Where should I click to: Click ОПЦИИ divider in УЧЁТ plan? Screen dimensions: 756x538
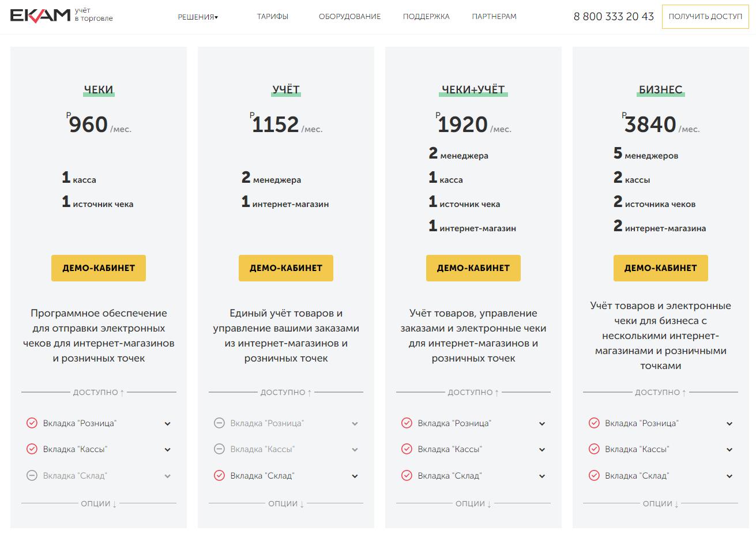click(x=286, y=503)
